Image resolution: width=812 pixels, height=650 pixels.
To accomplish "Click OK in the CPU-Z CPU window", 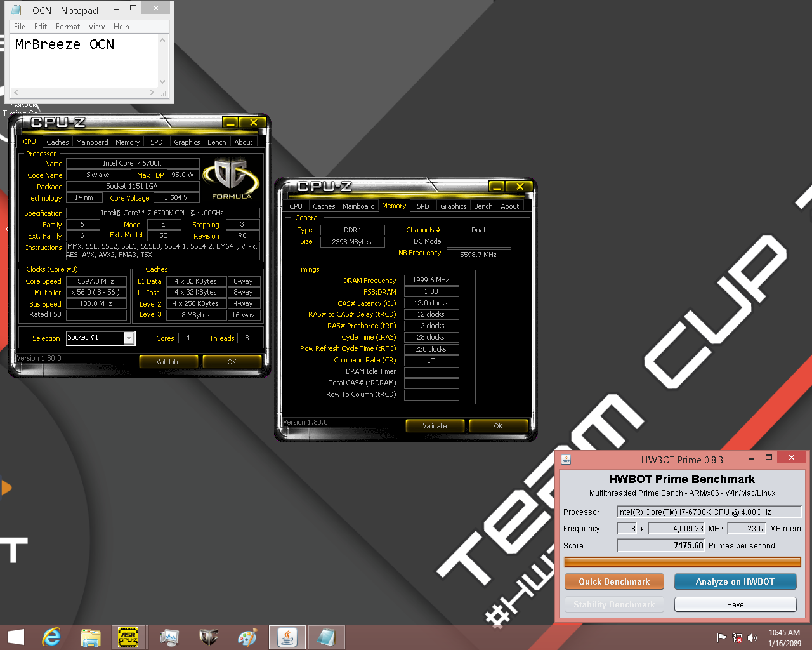I will click(232, 362).
